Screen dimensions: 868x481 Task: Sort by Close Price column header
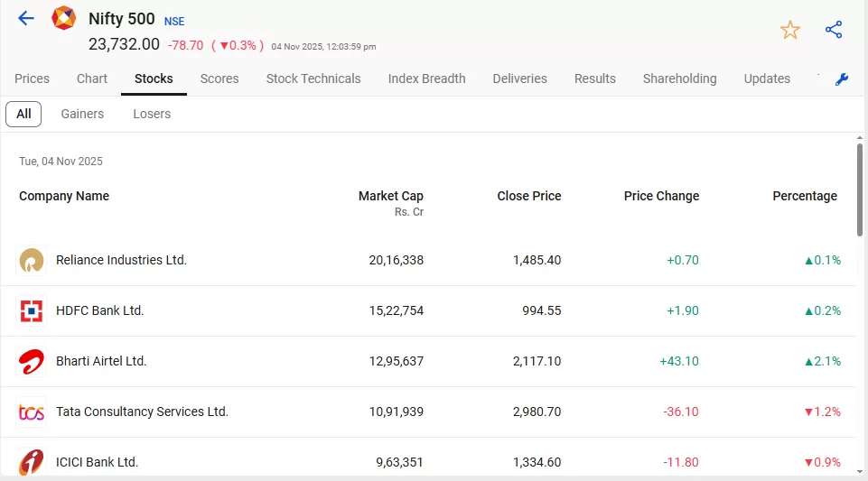coord(529,196)
